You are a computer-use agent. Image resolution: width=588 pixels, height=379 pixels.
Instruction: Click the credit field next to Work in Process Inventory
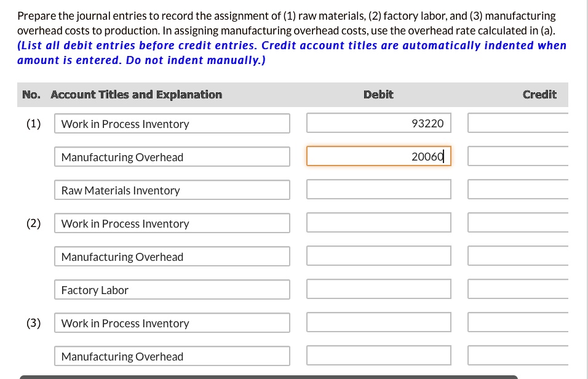click(x=523, y=122)
